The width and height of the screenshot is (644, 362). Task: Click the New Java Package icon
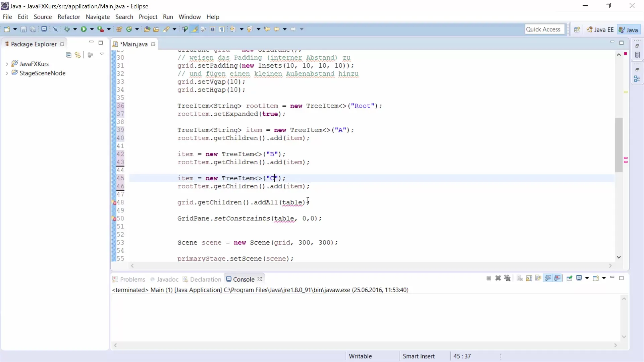(x=119, y=29)
